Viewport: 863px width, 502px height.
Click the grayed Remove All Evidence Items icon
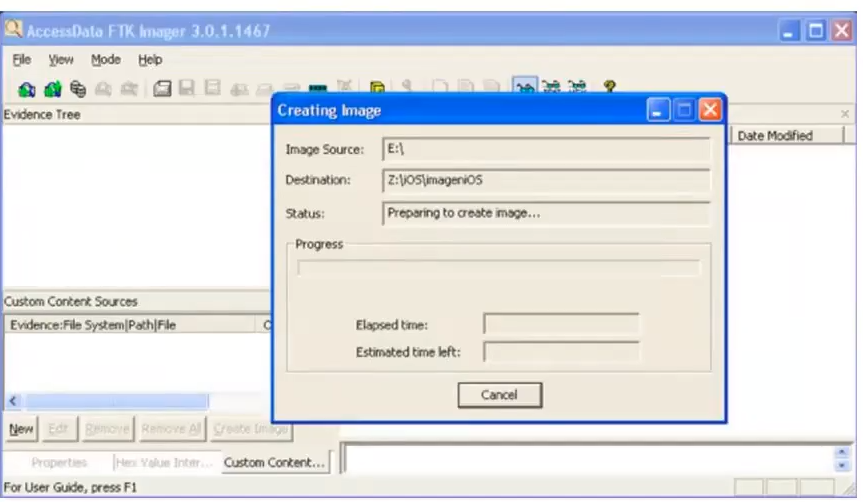pos(129,89)
